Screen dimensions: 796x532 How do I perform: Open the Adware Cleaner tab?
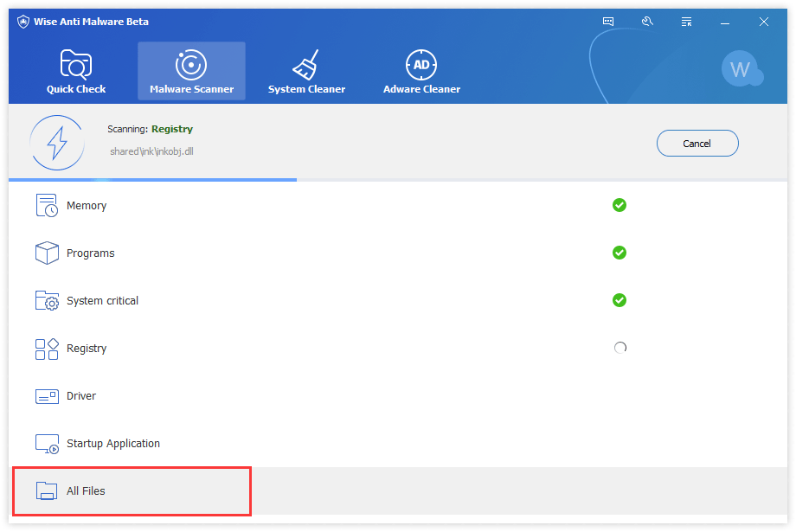pos(421,71)
